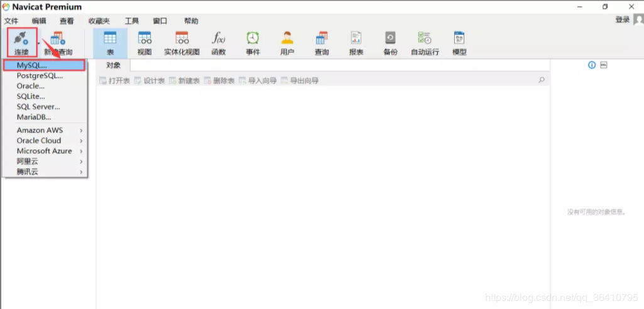Click the 函数 f(x) function icon
The height and width of the screenshot is (309, 644).
coord(219,38)
